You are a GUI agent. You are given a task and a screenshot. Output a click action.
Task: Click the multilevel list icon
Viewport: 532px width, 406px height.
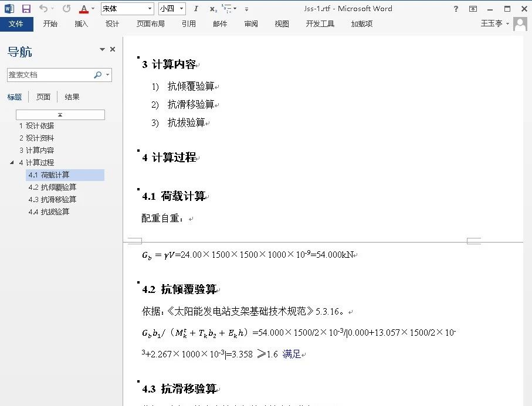pos(228,9)
